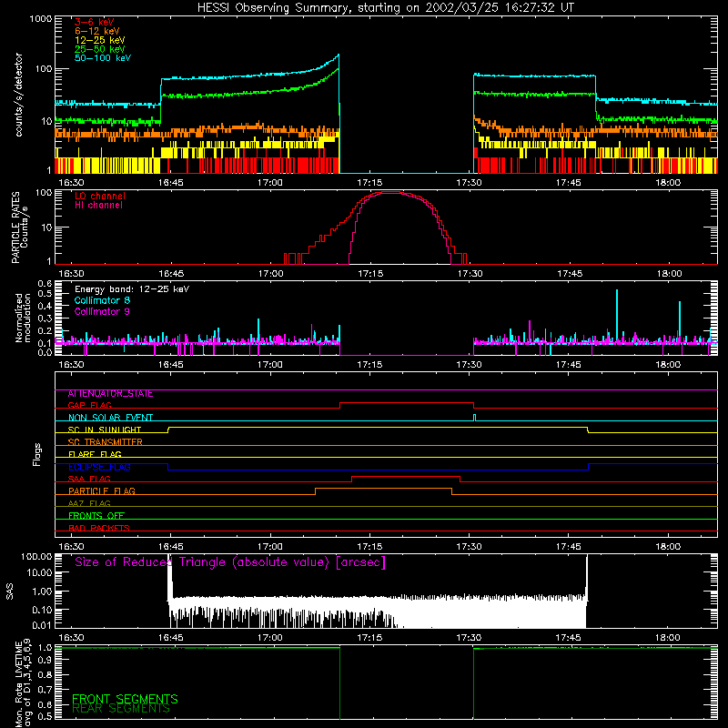Select the orange 6-12 keV legend entry

[x=97, y=31]
